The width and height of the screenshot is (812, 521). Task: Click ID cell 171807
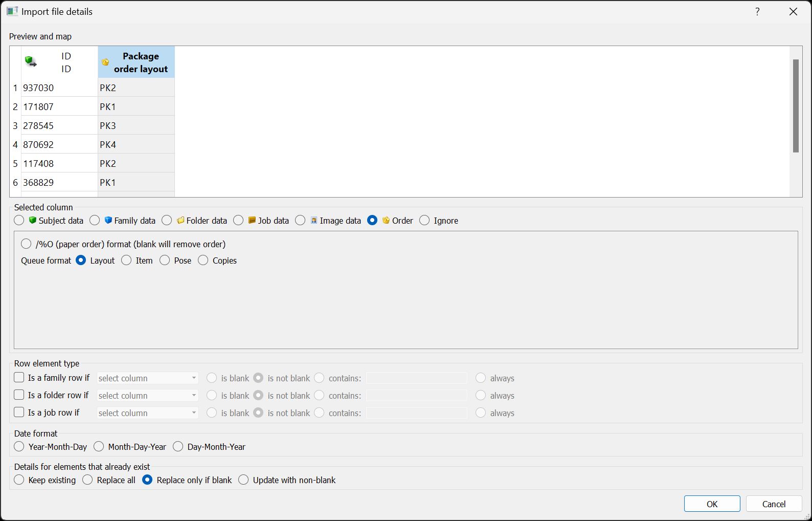(59, 106)
